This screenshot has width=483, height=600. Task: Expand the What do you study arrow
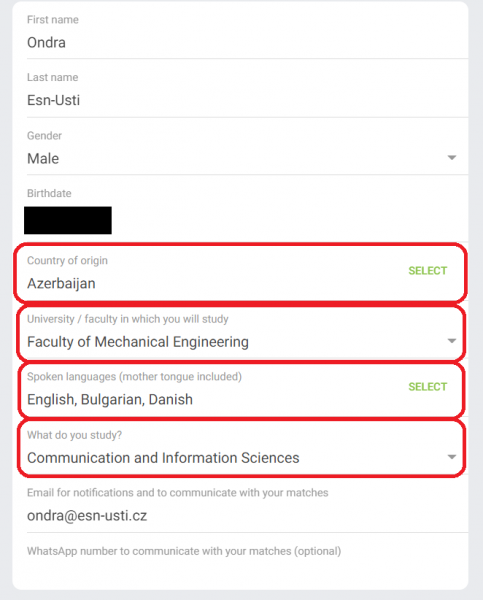[x=452, y=457]
